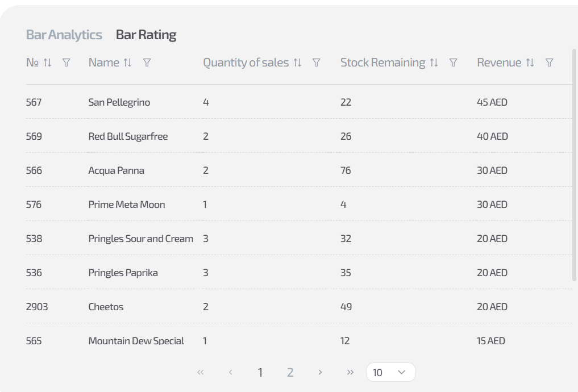Open the Name column filter icon

tap(147, 62)
